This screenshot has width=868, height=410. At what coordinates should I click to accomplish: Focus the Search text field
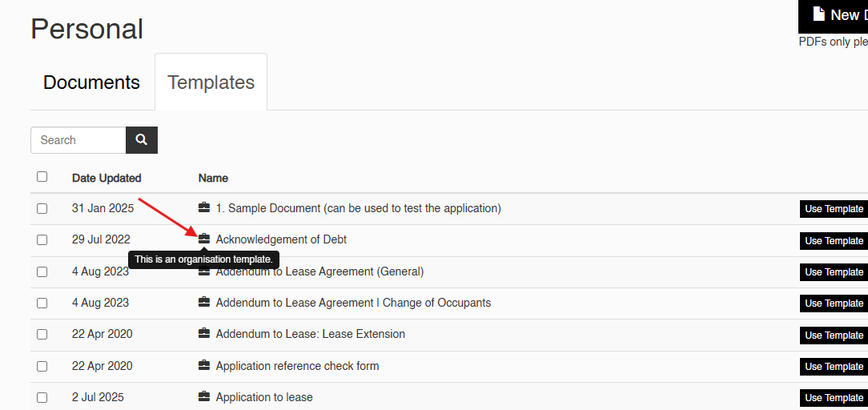click(x=78, y=140)
